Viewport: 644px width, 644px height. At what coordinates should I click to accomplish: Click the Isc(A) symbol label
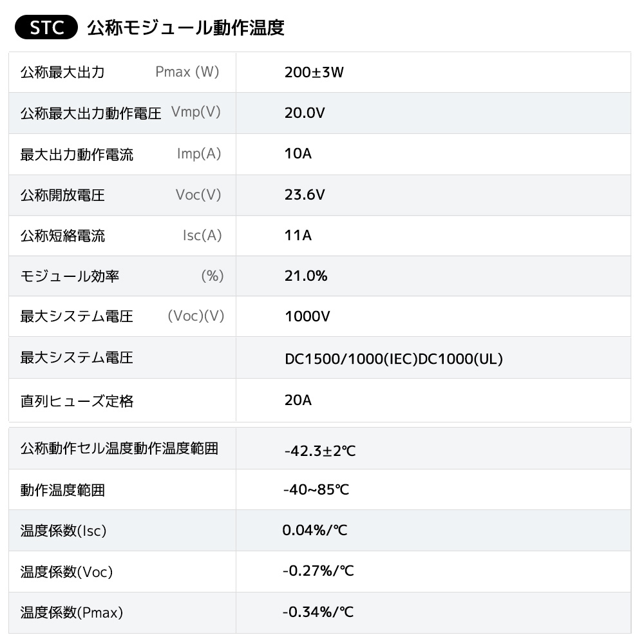click(x=202, y=236)
